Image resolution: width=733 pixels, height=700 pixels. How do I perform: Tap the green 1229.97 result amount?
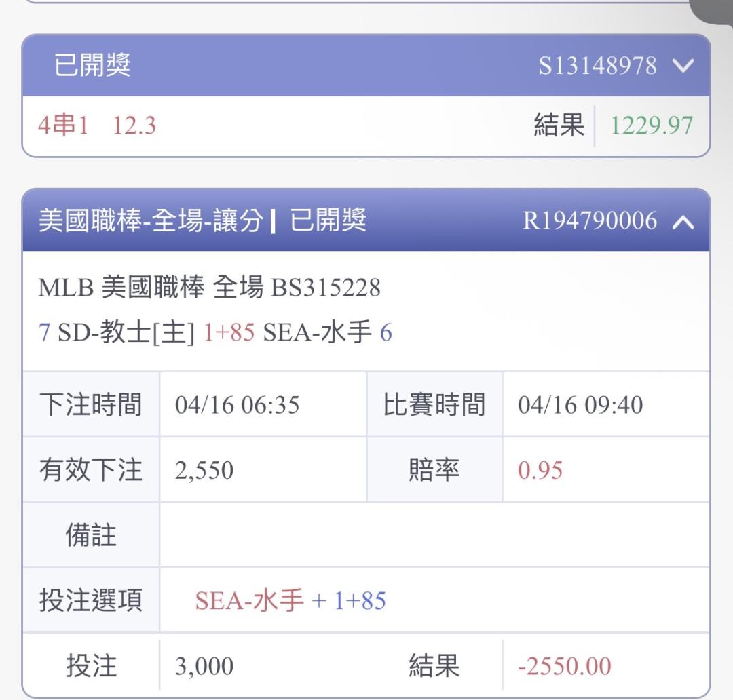click(x=652, y=125)
